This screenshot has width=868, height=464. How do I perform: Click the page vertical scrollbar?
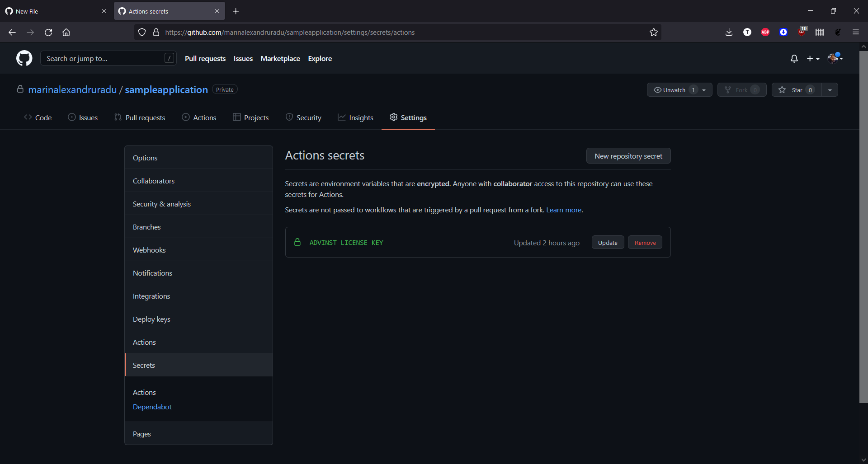(x=863, y=227)
